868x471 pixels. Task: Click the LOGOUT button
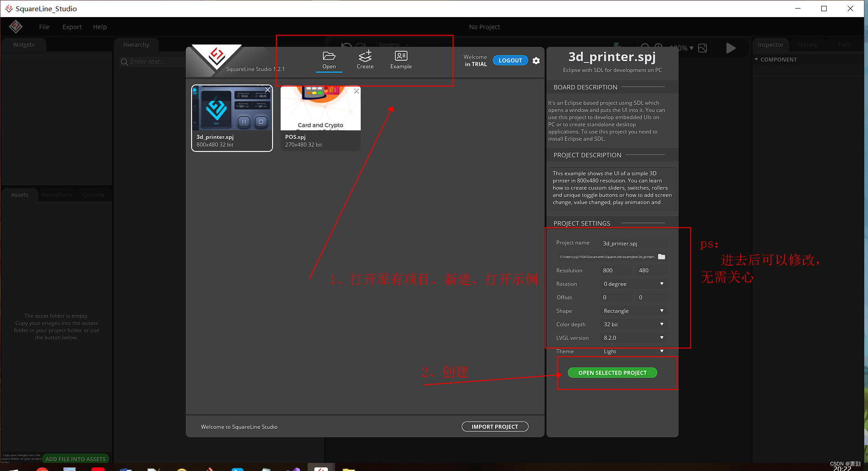tap(510, 60)
